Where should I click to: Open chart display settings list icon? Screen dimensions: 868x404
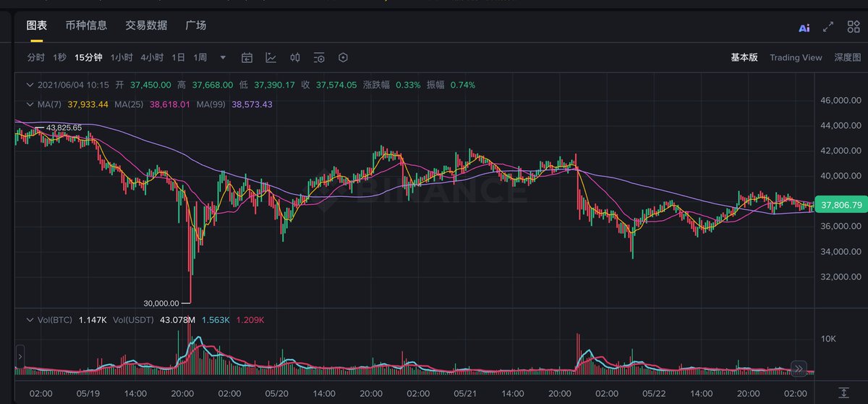tap(319, 57)
